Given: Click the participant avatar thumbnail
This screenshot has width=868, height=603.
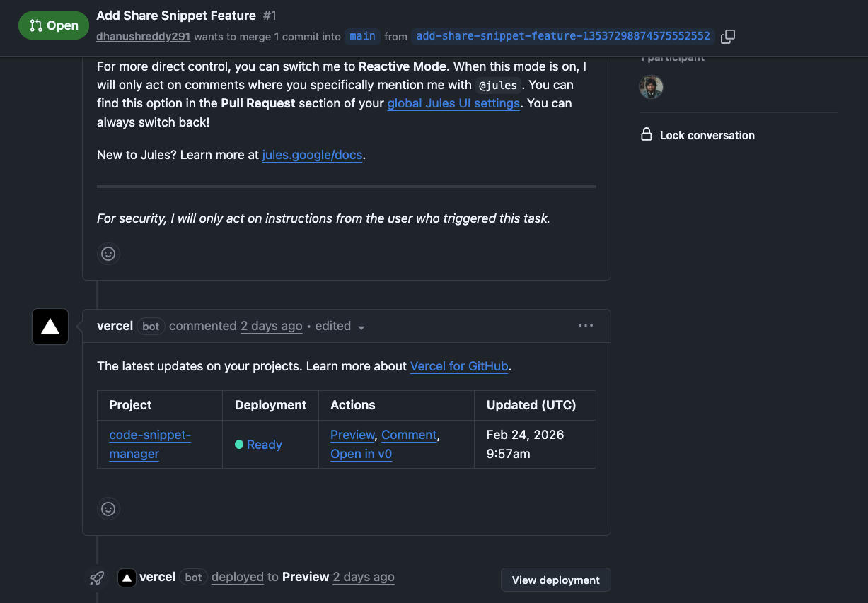Looking at the screenshot, I should (651, 87).
